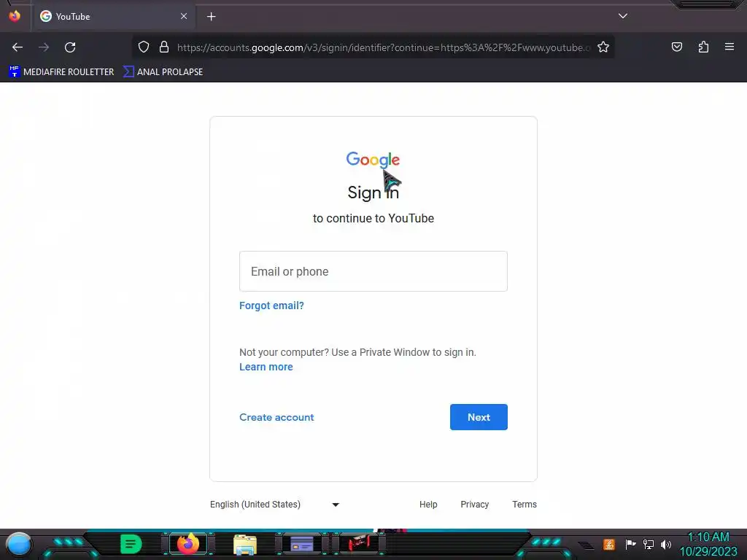Screen dimensions: 747x560
Task: Open the green notes app in taskbar
Action: click(x=131, y=544)
